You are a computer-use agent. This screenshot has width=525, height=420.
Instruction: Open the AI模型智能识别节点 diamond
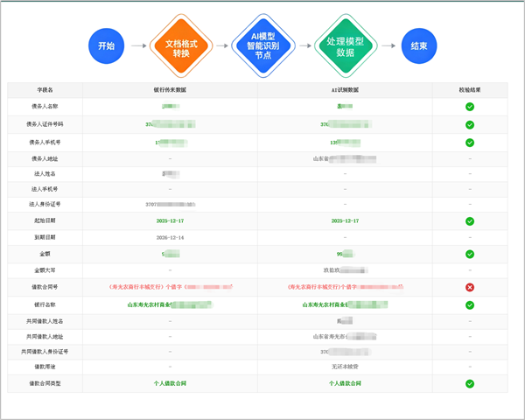pos(262,45)
